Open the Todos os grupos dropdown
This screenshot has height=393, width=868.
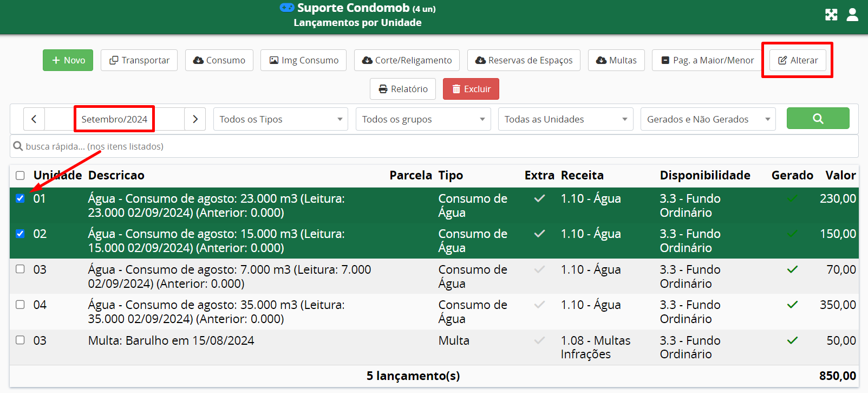(423, 119)
